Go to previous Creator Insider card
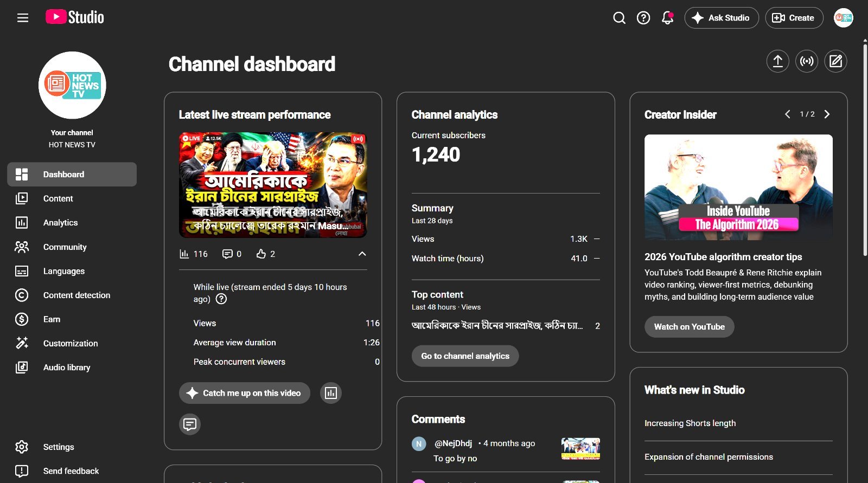The height and width of the screenshot is (483, 868). click(x=788, y=114)
